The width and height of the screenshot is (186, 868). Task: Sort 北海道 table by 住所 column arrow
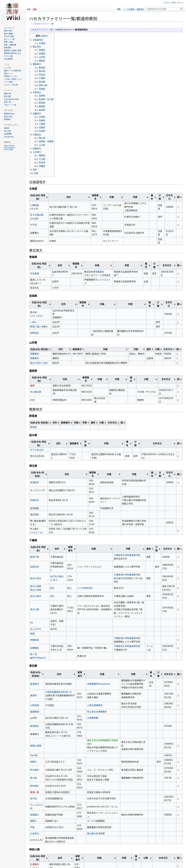(x=89, y=197)
